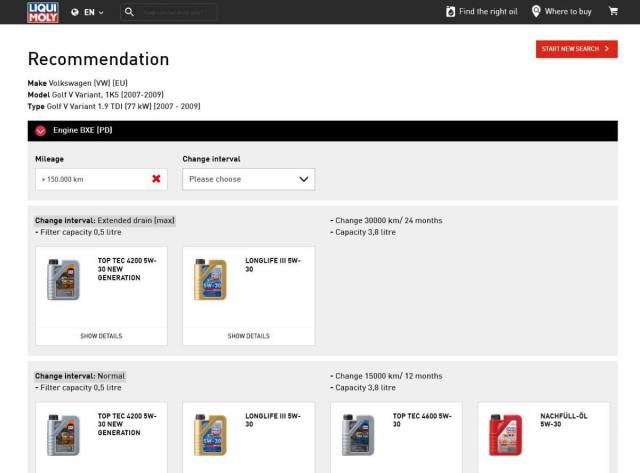This screenshot has height=473, width=640.
Task: Expand the Change interval dropdown
Action: [x=248, y=179]
